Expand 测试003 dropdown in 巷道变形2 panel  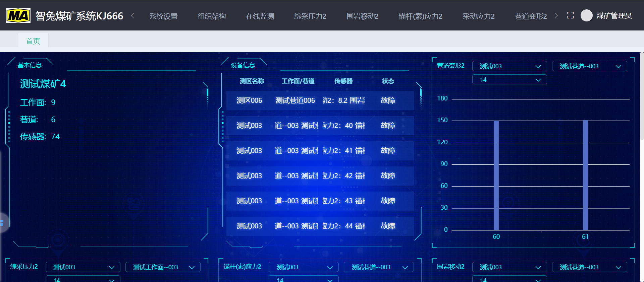coord(509,66)
